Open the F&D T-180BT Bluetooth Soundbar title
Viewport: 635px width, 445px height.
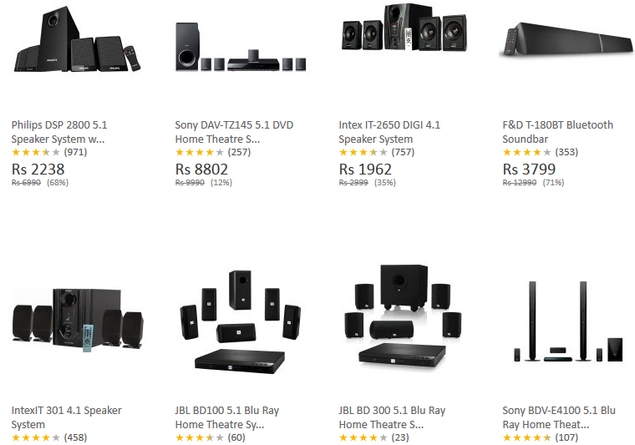pos(558,132)
